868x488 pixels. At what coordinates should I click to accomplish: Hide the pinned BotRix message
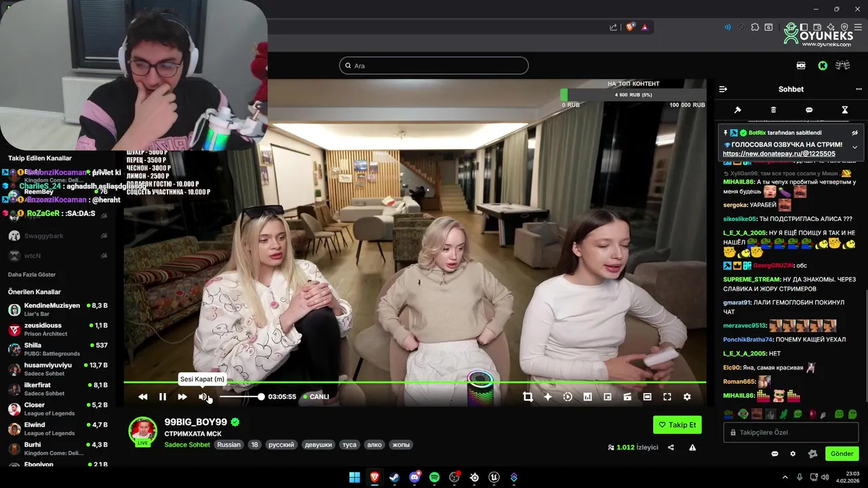click(855, 133)
